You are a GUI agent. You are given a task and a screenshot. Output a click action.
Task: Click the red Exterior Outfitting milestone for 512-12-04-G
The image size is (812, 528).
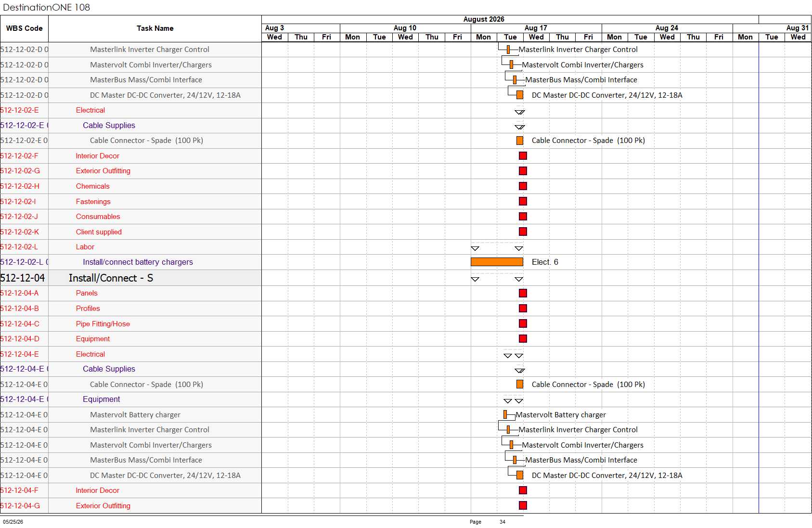pyautogui.click(x=523, y=505)
